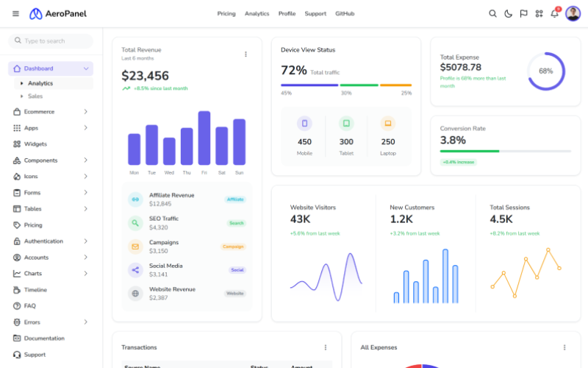Viewport: 588px width, 368px height.
Task: Open Total Revenue options menu
Action: point(245,54)
